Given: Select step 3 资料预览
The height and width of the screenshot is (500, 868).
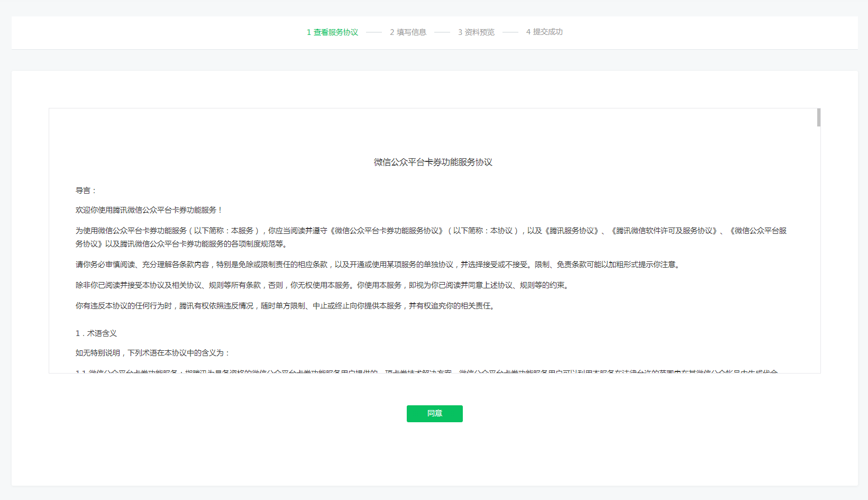Looking at the screenshot, I should pyautogui.click(x=476, y=32).
